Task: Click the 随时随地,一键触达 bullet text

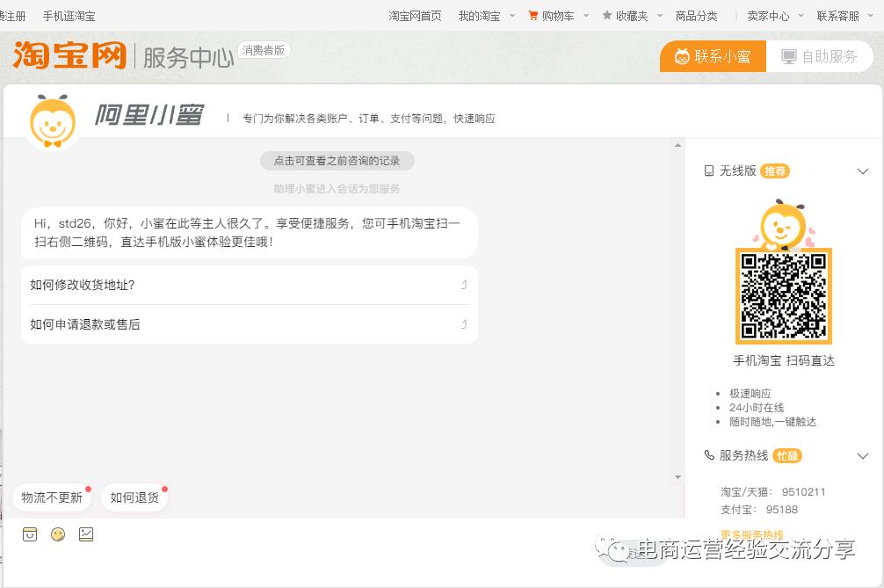Action: tap(773, 422)
